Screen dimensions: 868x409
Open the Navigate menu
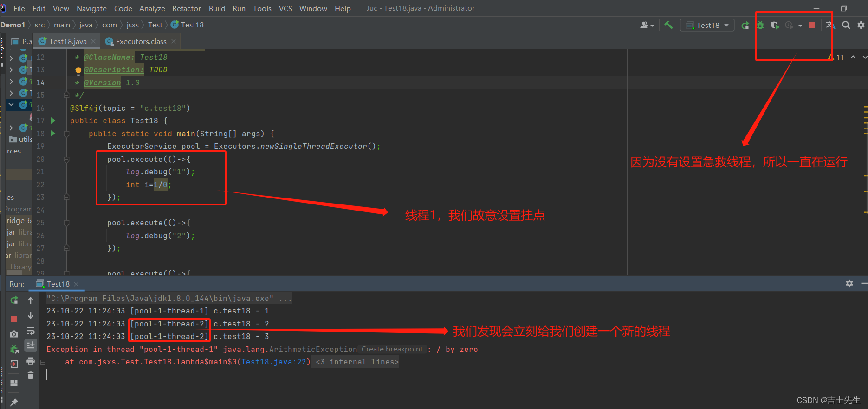(91, 8)
